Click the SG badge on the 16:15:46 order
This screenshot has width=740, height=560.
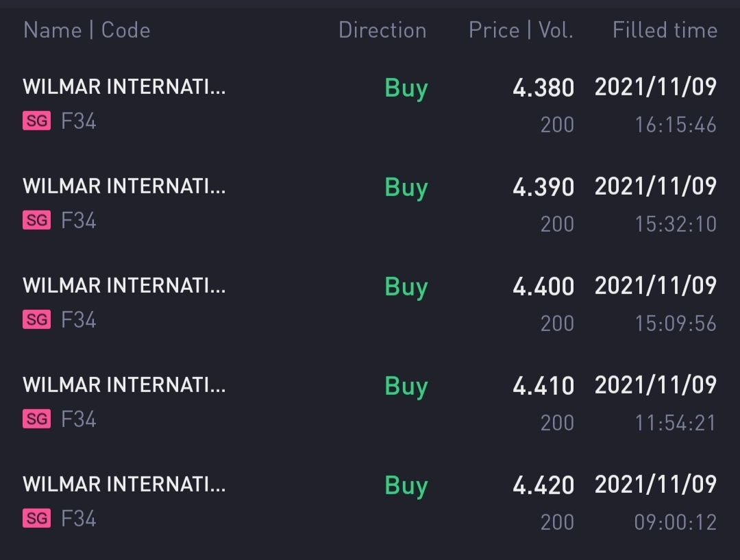[x=37, y=122]
